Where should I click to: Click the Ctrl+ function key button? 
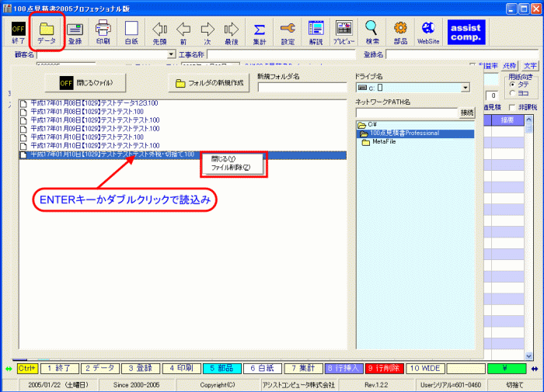click(27, 369)
